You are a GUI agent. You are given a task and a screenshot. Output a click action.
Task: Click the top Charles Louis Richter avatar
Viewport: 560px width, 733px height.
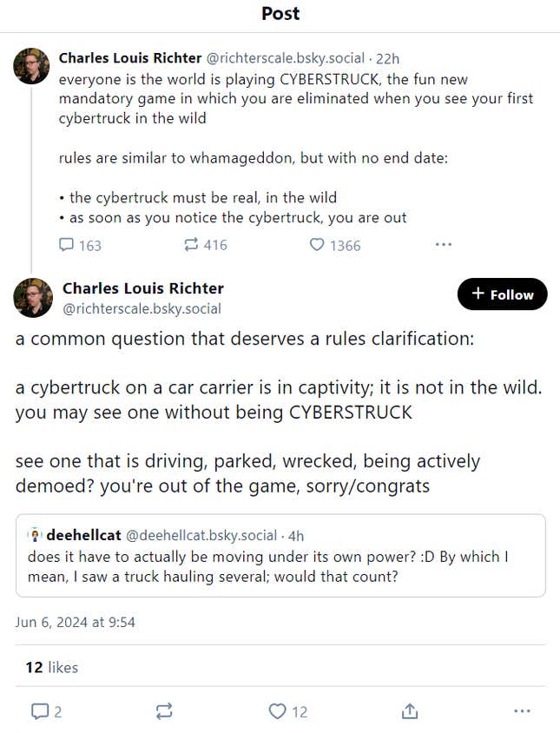click(31, 66)
